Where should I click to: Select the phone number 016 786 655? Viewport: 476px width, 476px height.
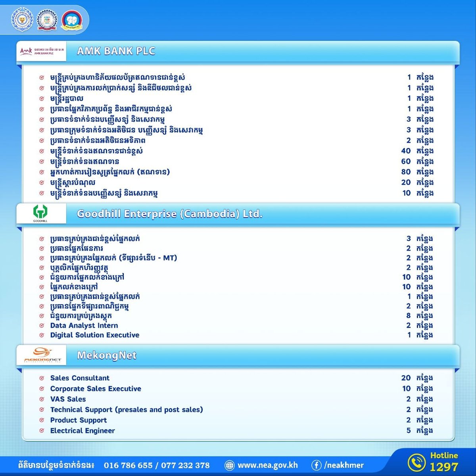point(128,465)
